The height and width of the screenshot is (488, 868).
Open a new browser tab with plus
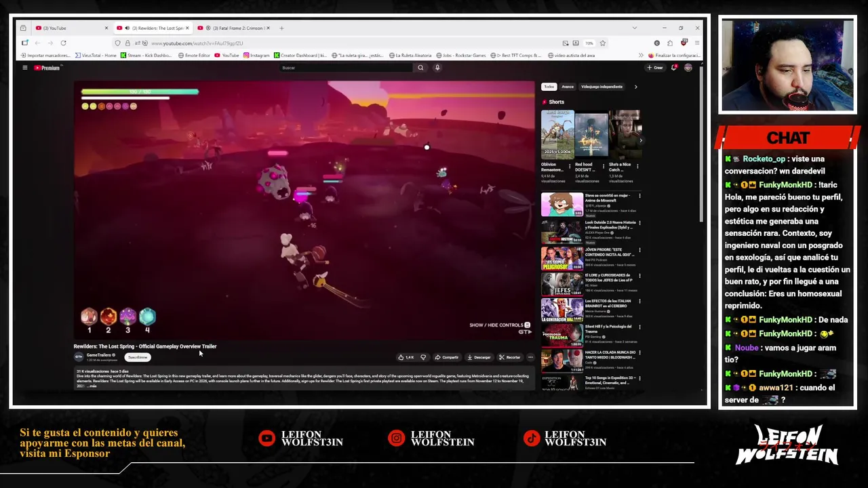(x=282, y=28)
